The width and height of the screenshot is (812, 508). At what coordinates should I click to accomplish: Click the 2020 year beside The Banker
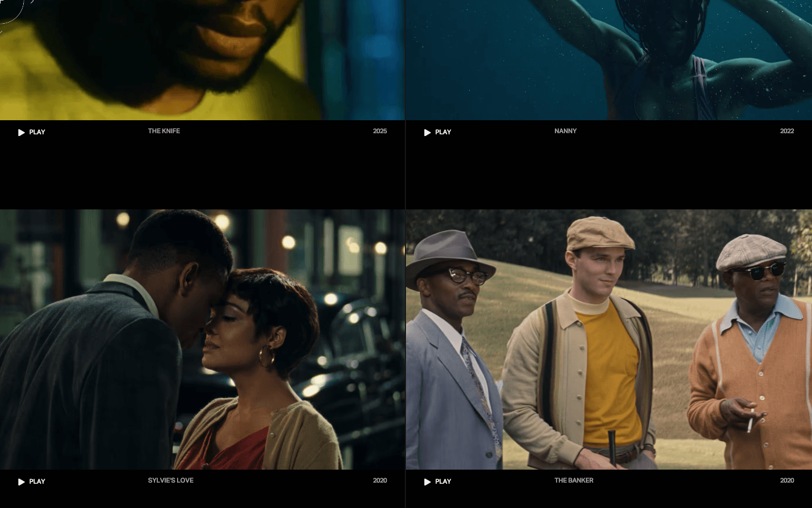(787, 480)
